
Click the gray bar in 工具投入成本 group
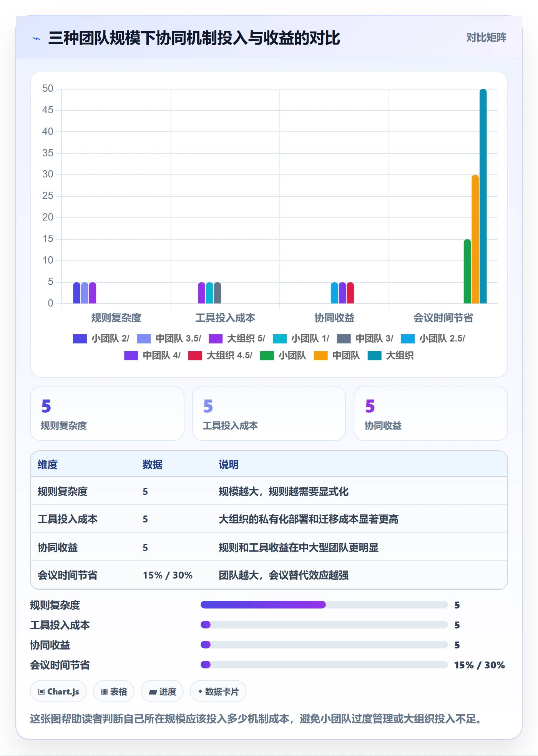tap(218, 293)
